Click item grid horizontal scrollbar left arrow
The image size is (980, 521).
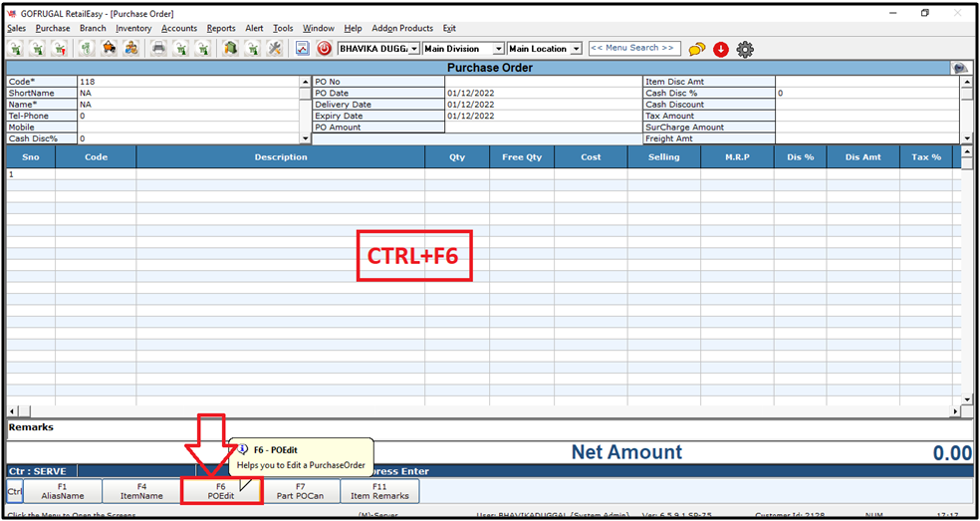pyautogui.click(x=12, y=410)
